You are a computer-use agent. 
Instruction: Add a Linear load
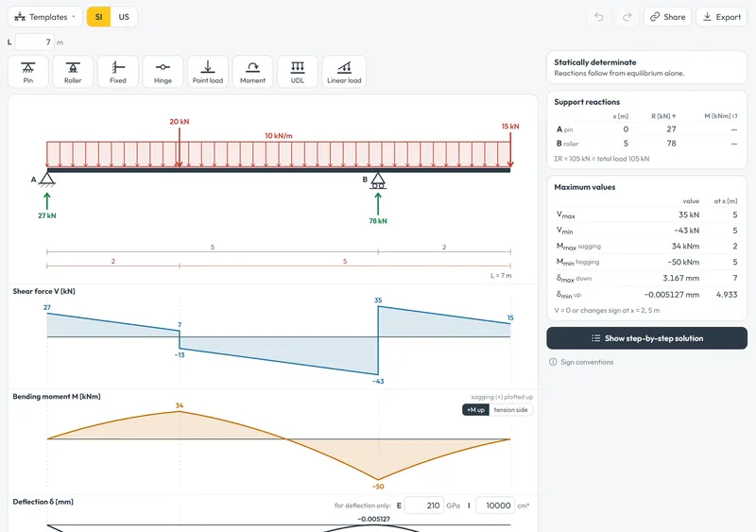[x=344, y=72]
